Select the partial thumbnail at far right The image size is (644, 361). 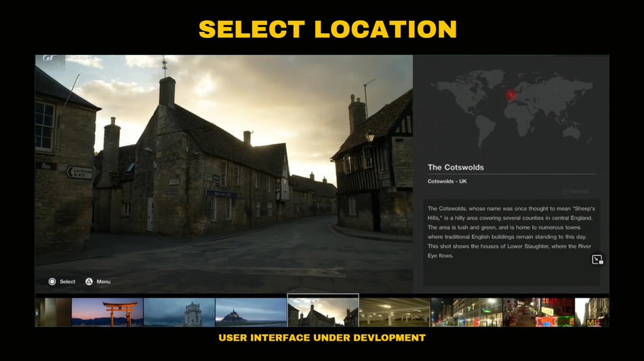click(x=592, y=312)
